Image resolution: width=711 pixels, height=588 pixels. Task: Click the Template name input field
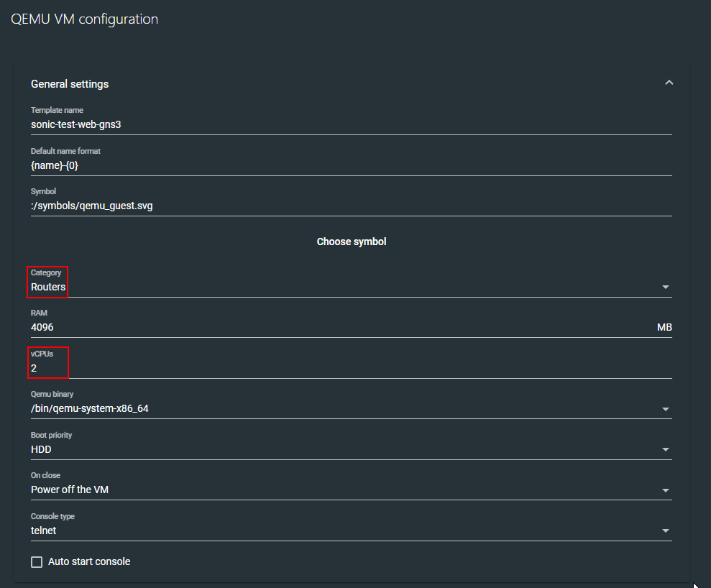pos(351,124)
